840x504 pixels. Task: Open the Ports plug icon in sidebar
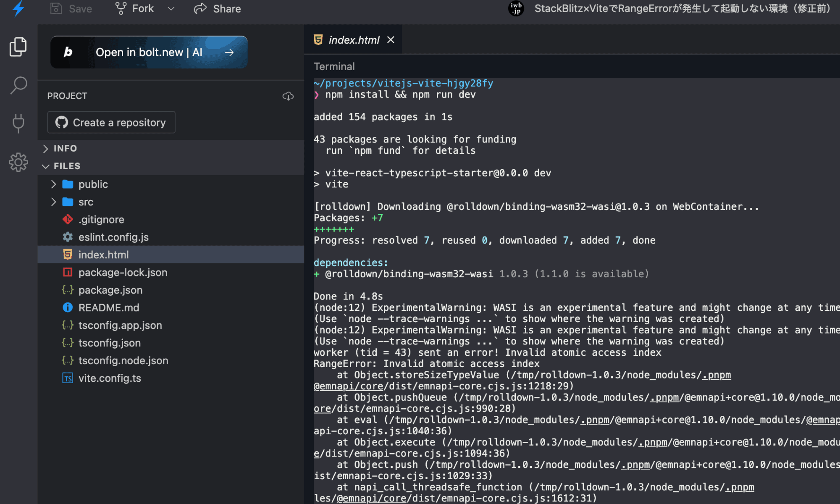(x=18, y=123)
